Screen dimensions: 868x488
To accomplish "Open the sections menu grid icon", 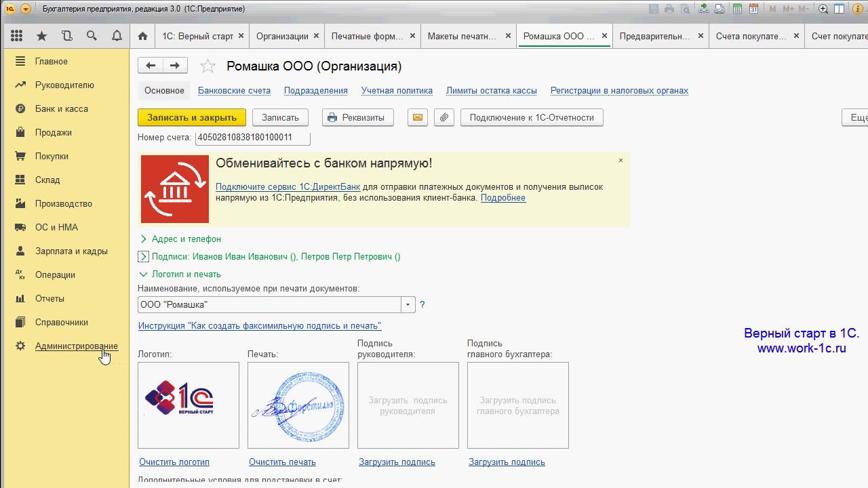I will [x=17, y=36].
